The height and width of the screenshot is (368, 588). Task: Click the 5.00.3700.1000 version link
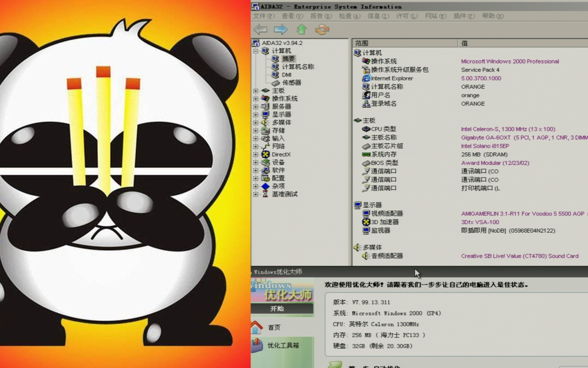(x=481, y=78)
